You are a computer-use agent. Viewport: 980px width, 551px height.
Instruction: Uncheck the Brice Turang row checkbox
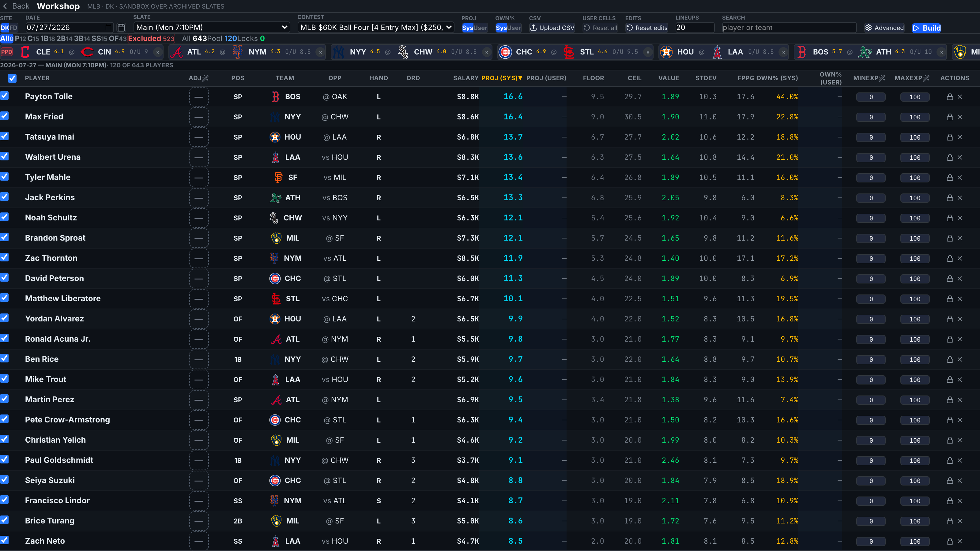click(4, 520)
